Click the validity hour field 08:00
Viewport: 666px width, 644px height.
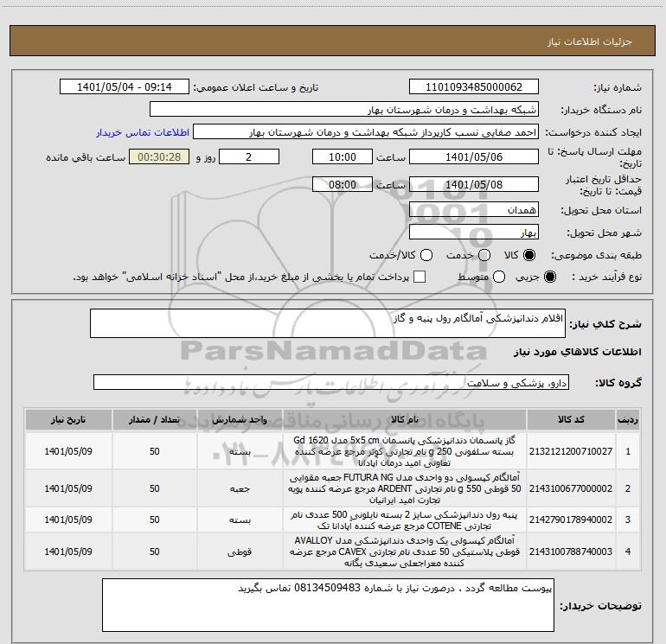point(343,185)
